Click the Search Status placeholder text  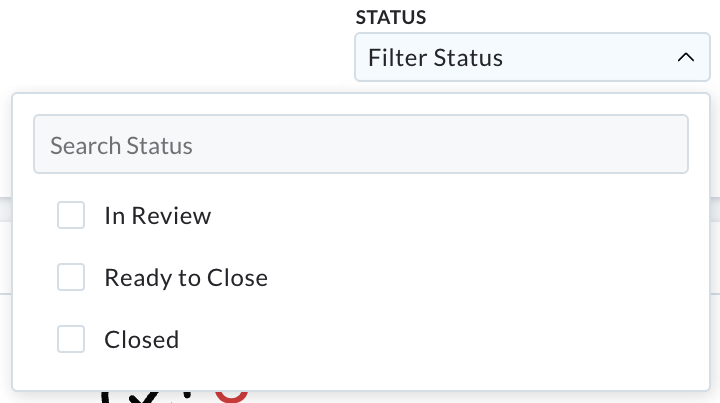click(121, 146)
